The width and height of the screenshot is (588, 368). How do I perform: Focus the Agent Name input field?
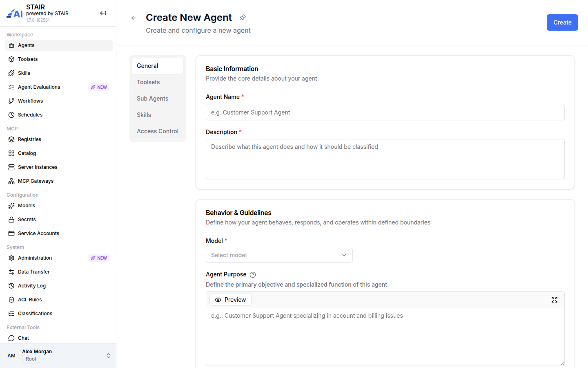click(385, 112)
